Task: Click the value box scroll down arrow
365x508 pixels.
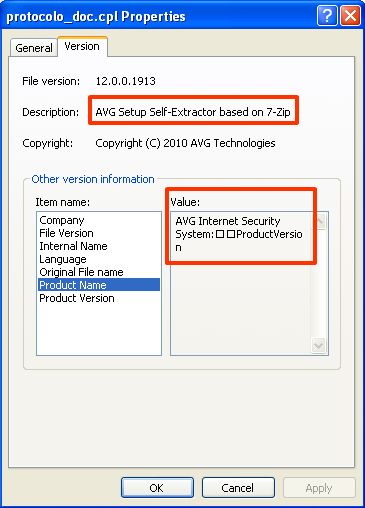Action: (319, 345)
